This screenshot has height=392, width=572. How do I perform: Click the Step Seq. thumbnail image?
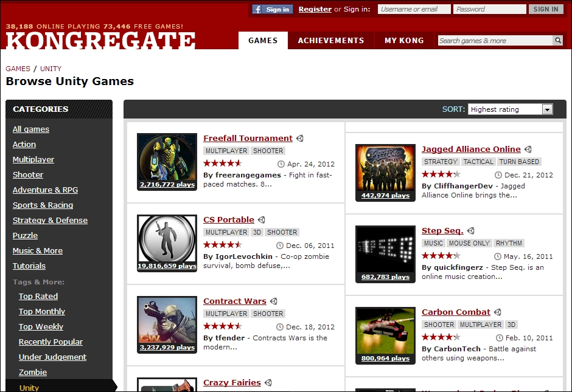click(x=385, y=254)
